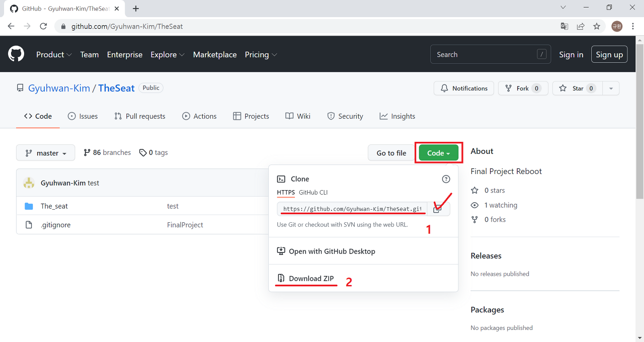Copy the clone URL with the clipboard icon
This screenshot has height=342, width=644.
[437, 209]
